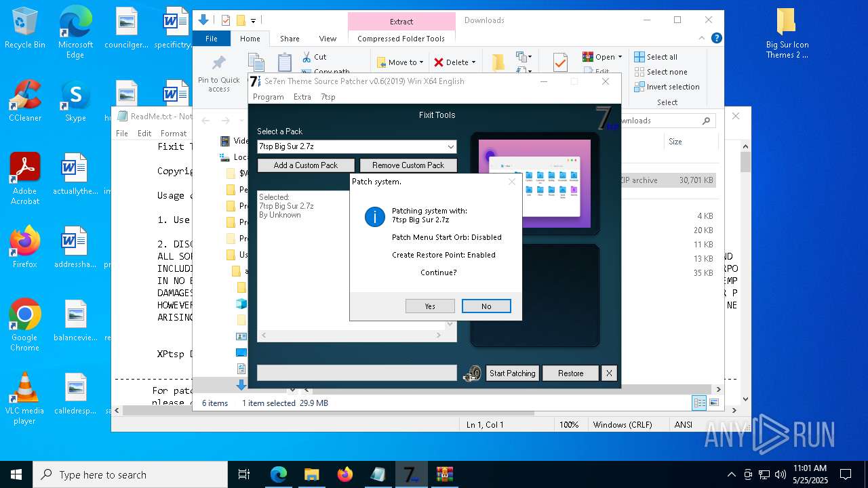Open Firefox desktop shortcut

pos(25,247)
